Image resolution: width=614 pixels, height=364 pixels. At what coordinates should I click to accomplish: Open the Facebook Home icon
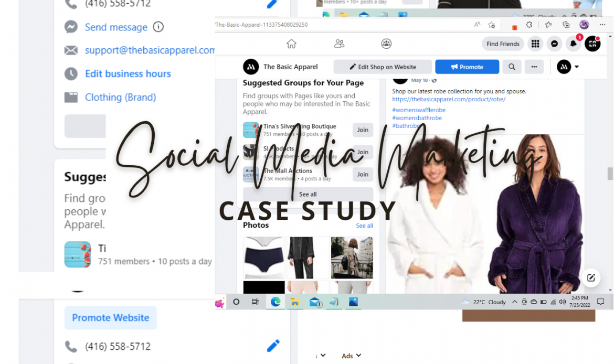coord(291,44)
